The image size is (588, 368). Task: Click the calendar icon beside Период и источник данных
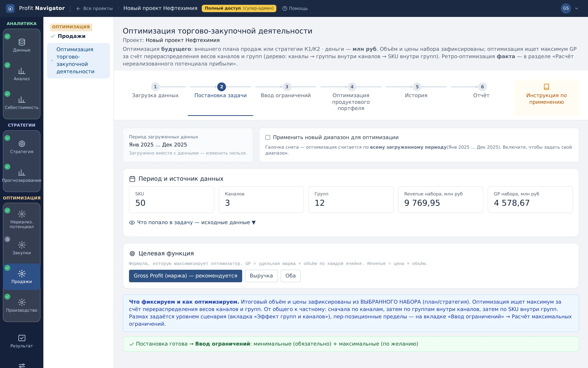(132, 179)
